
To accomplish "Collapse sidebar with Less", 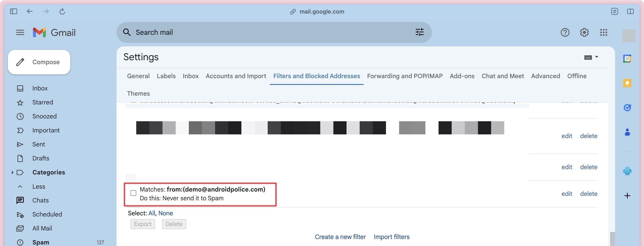I will [x=39, y=186].
